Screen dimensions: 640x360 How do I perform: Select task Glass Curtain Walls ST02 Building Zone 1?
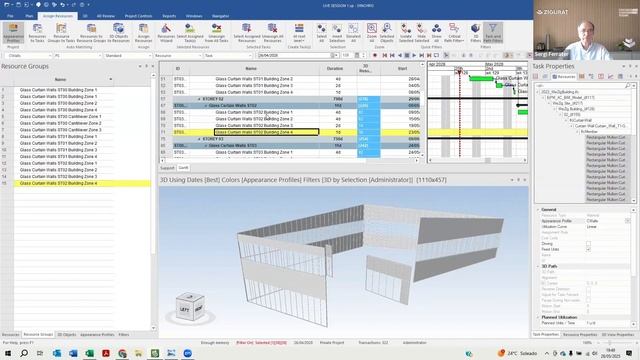pyautogui.click(x=254, y=112)
